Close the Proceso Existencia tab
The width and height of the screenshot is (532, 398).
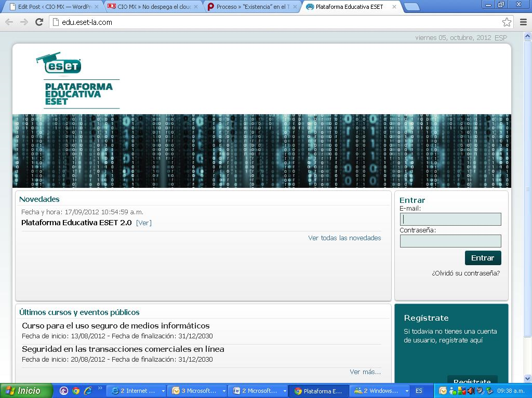click(295, 6)
